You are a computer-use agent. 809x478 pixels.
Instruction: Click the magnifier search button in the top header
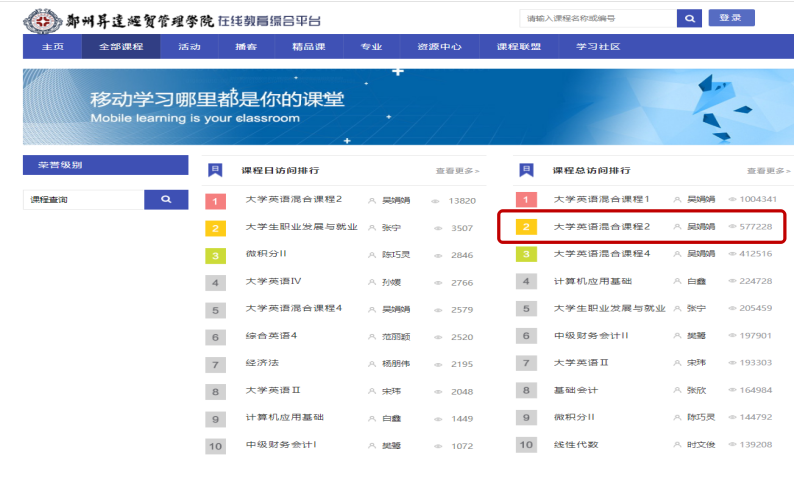tap(689, 18)
